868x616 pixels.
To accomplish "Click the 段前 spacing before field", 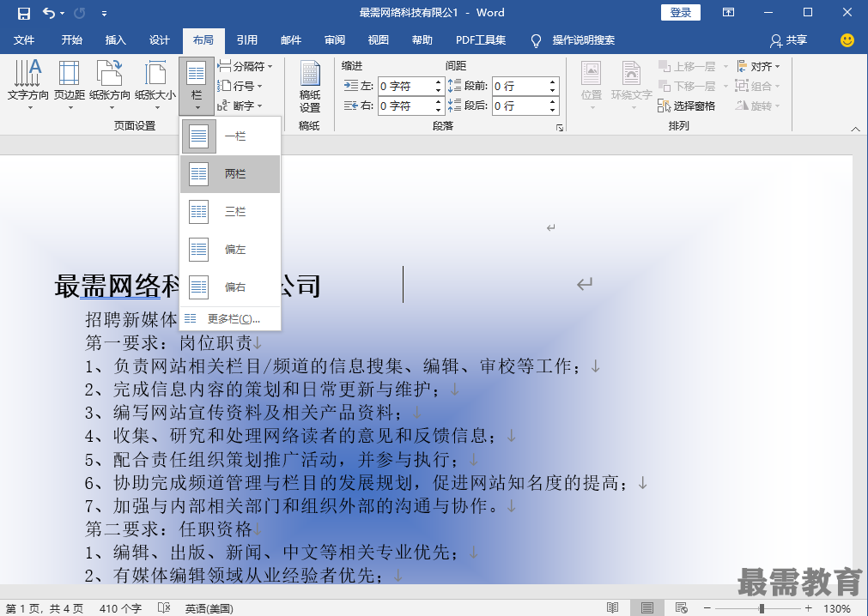I will pos(519,87).
